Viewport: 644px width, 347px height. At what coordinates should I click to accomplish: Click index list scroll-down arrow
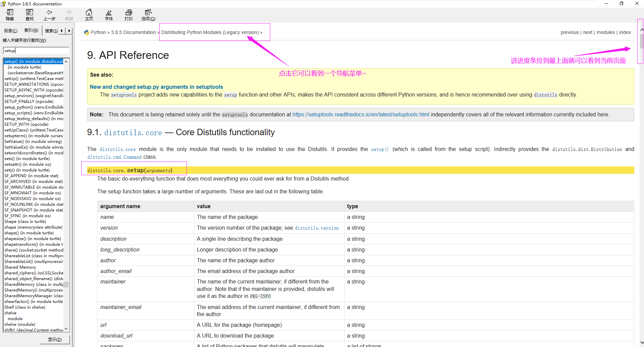coord(66,329)
